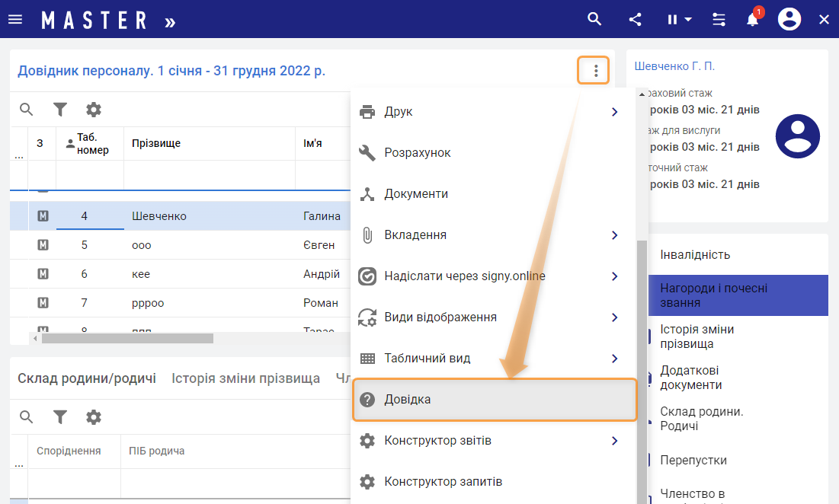Open the Шевченко Г. П. link

click(674, 67)
